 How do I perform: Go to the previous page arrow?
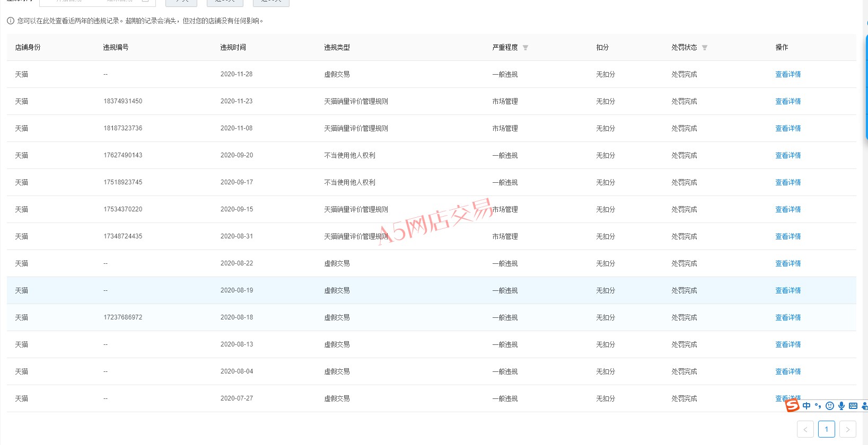pyautogui.click(x=805, y=429)
